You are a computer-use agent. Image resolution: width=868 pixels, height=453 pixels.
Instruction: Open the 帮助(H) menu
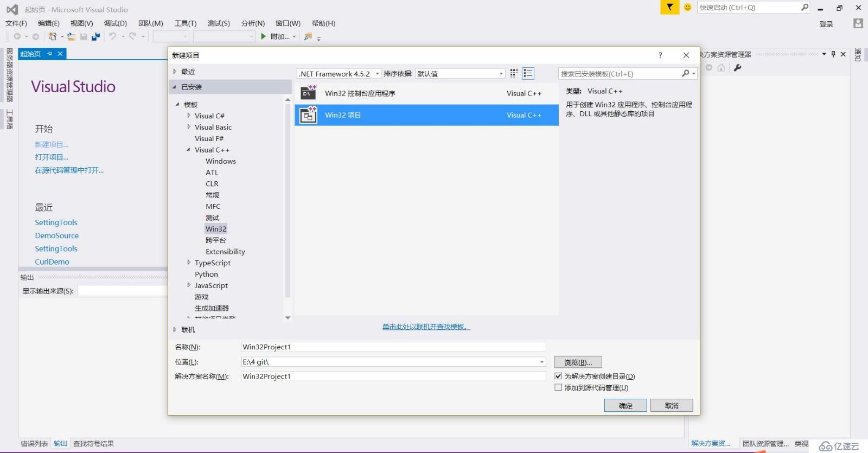[323, 23]
